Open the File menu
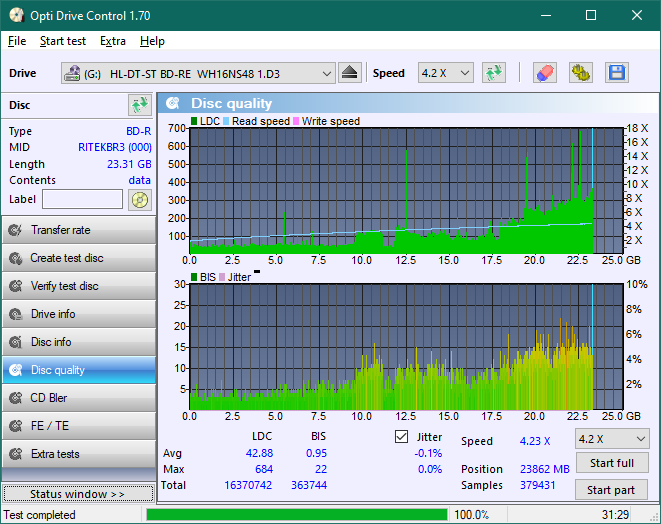 click(17, 41)
